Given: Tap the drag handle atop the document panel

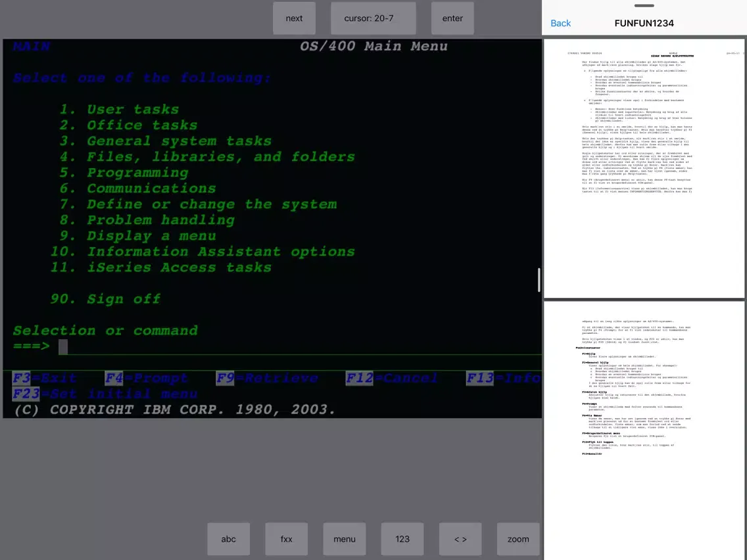Looking at the screenshot, I should pos(644,5).
